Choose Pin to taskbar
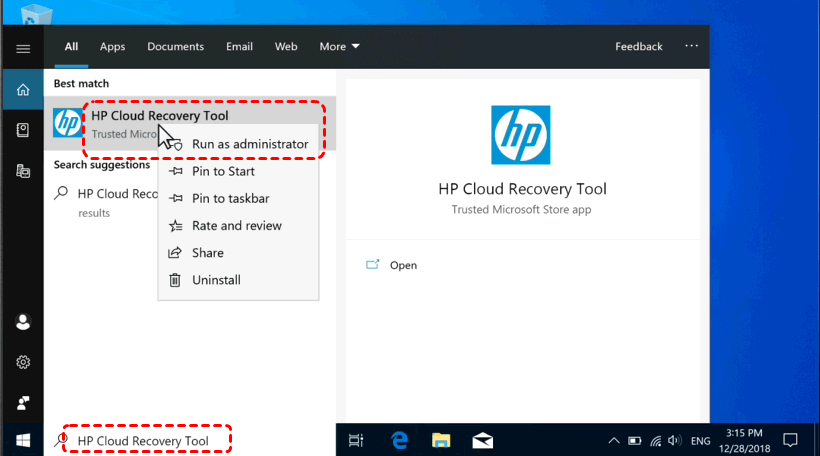Screen dimensions: 820x456 coord(238,199)
